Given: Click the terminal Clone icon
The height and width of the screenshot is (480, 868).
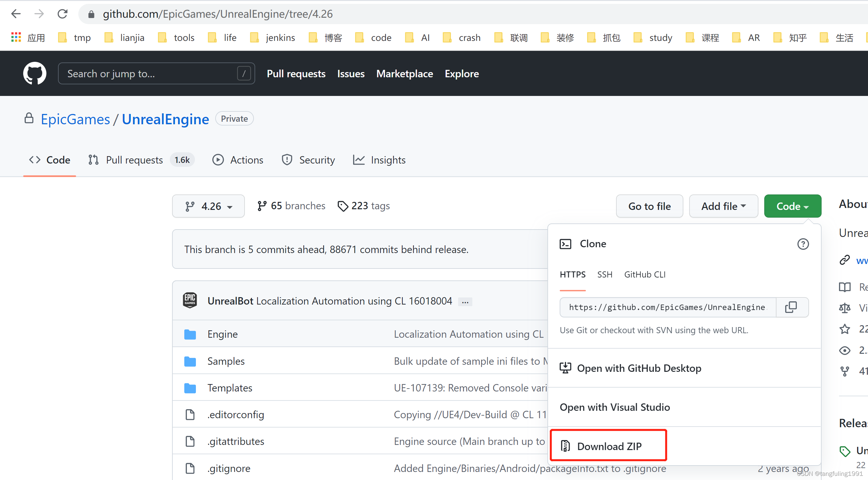Looking at the screenshot, I should (565, 244).
